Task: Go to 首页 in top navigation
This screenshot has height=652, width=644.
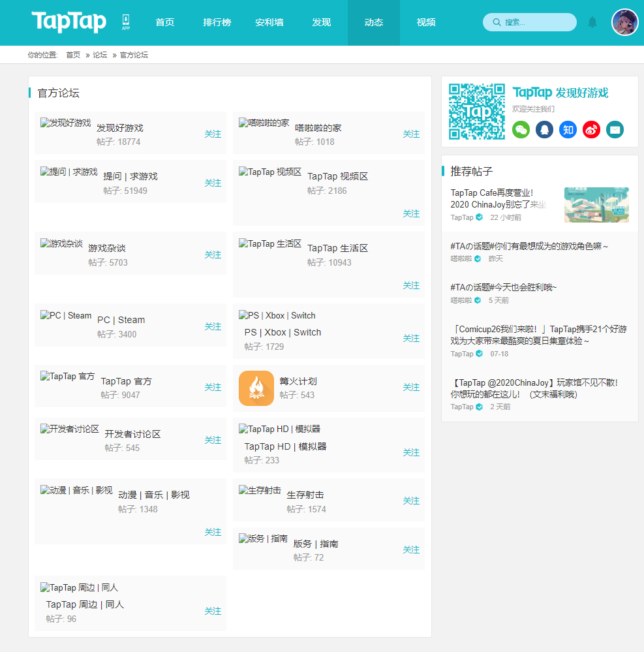Action: (x=164, y=22)
